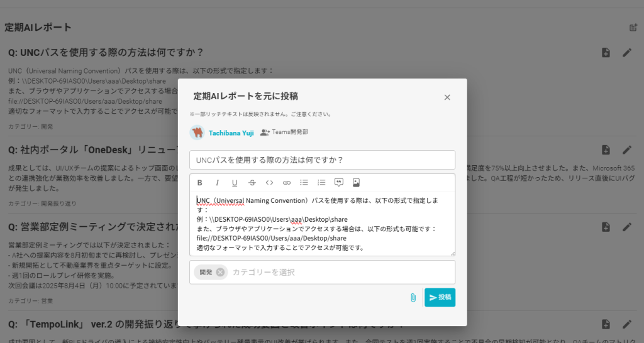Create a bulleted list
Image resolution: width=644 pixels, height=343 pixels.
pyautogui.click(x=304, y=183)
